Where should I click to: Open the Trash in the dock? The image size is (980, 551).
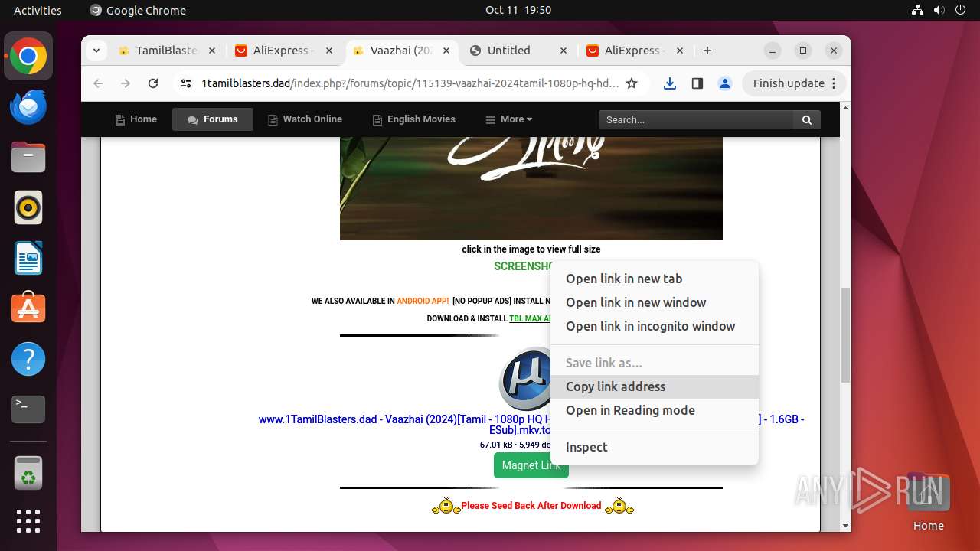[x=28, y=473]
